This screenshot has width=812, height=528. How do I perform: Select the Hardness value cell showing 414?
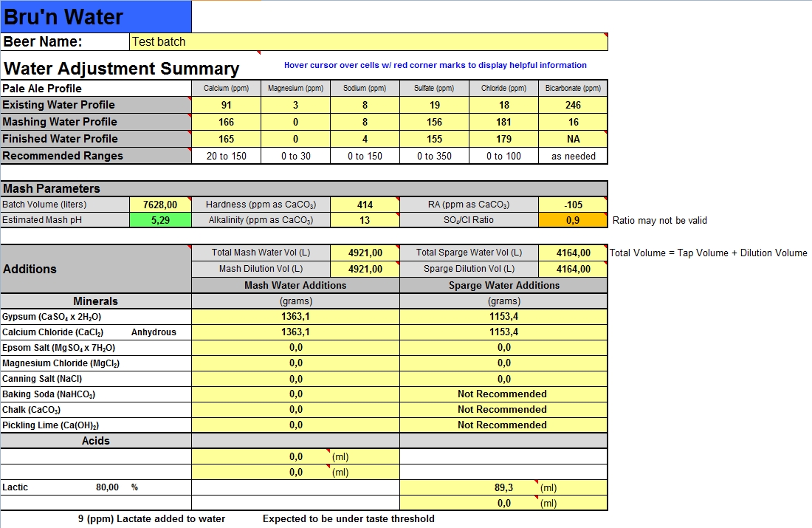click(365, 205)
